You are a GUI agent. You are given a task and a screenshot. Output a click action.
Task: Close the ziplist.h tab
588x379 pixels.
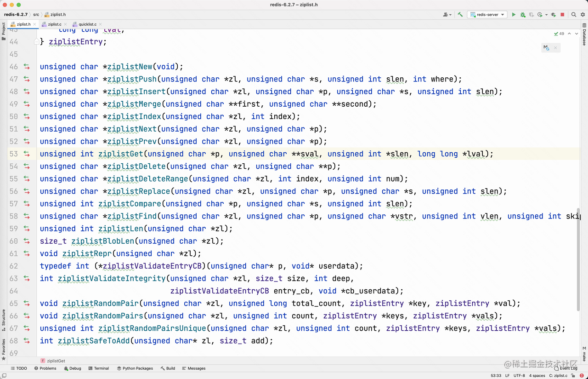coord(35,24)
